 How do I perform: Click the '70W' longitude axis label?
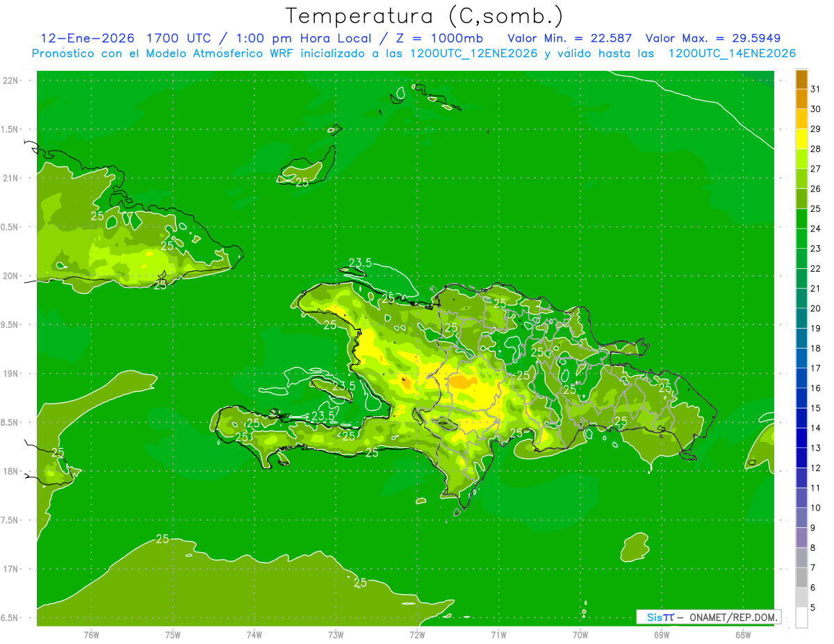click(580, 634)
